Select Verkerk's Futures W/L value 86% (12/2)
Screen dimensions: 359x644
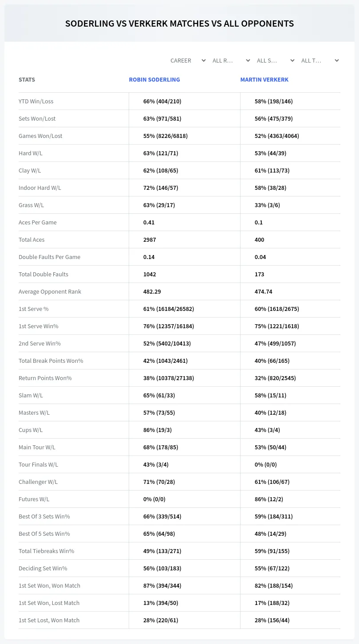[269, 499]
